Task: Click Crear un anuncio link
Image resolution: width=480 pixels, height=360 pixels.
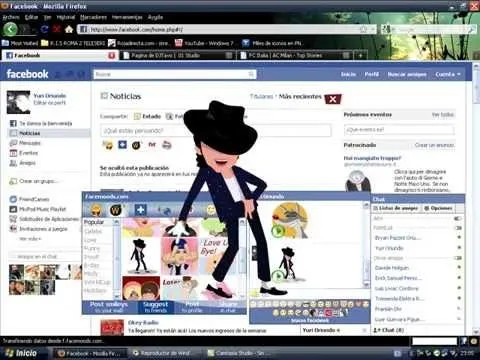Action: tap(434, 145)
